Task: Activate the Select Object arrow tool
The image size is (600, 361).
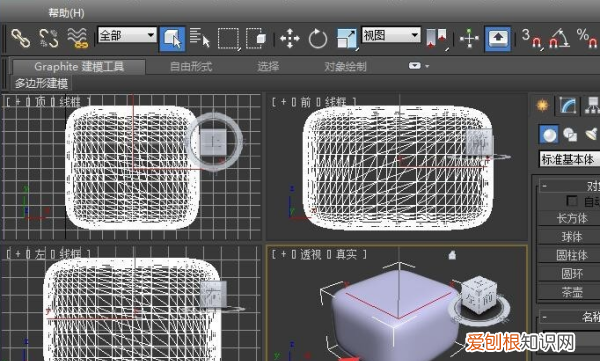Action: (173, 39)
